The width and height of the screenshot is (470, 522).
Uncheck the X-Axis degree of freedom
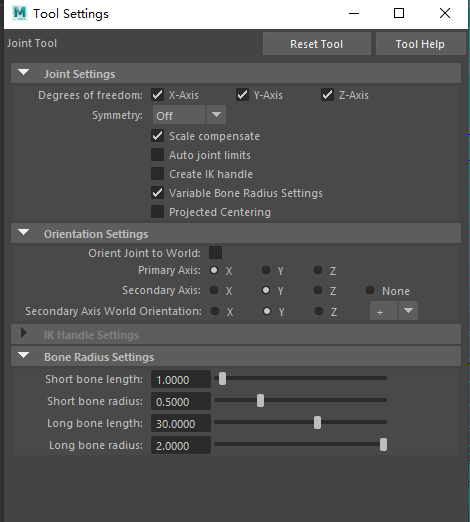tap(157, 95)
